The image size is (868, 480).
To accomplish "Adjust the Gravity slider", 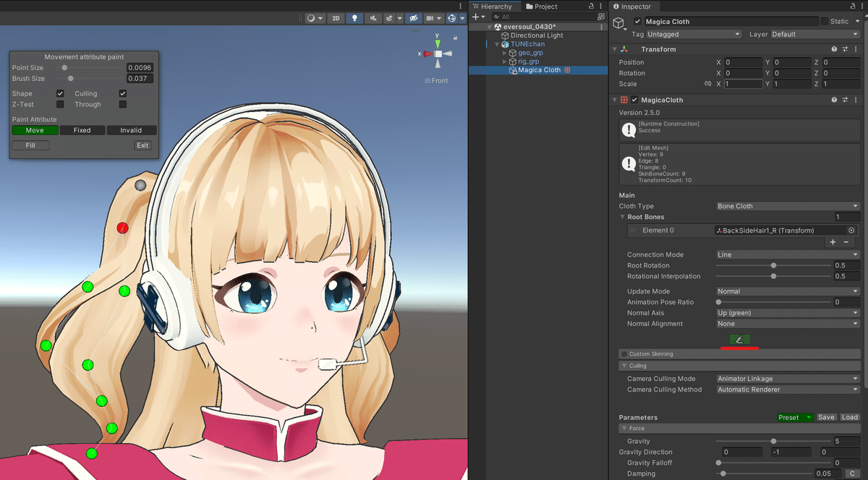I will [x=773, y=441].
